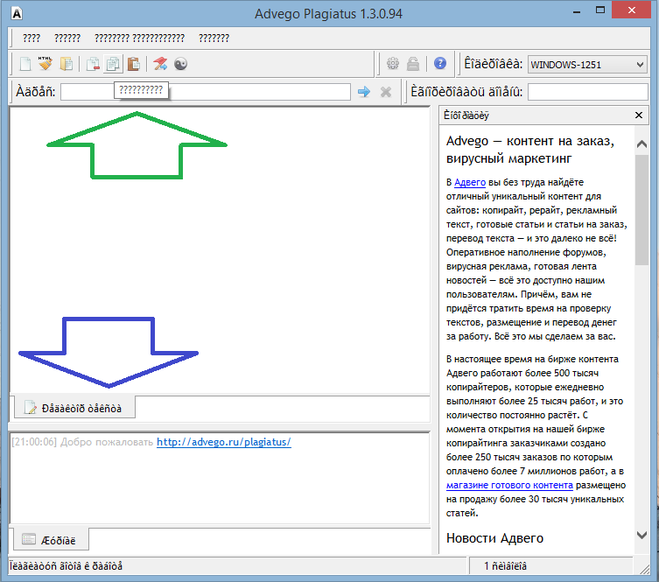Click the grey gear settings icon
659x582 pixels.
pyautogui.click(x=393, y=63)
